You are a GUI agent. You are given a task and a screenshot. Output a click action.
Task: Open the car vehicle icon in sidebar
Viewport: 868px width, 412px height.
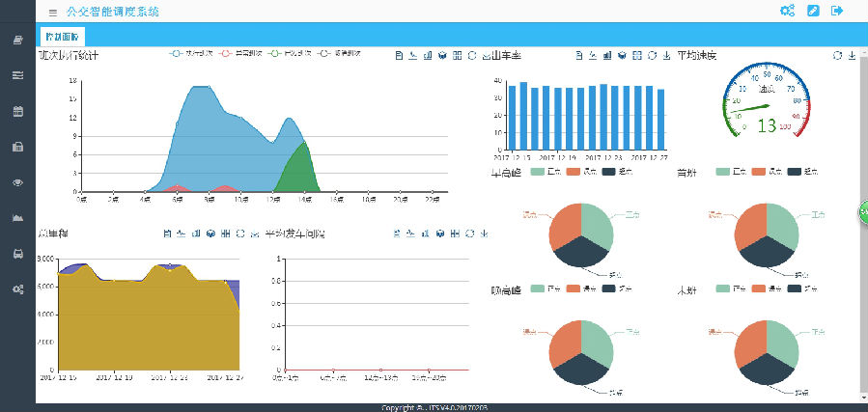17,254
